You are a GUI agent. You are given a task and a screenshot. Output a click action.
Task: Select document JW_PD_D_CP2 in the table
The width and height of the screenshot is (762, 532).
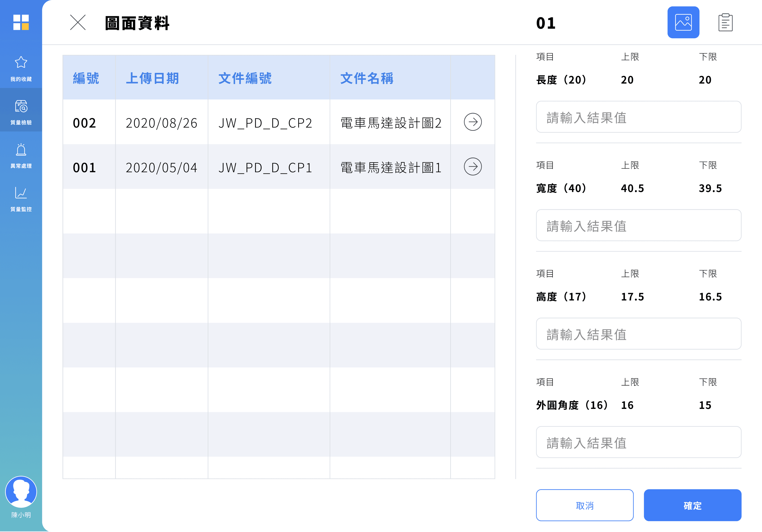coord(265,123)
